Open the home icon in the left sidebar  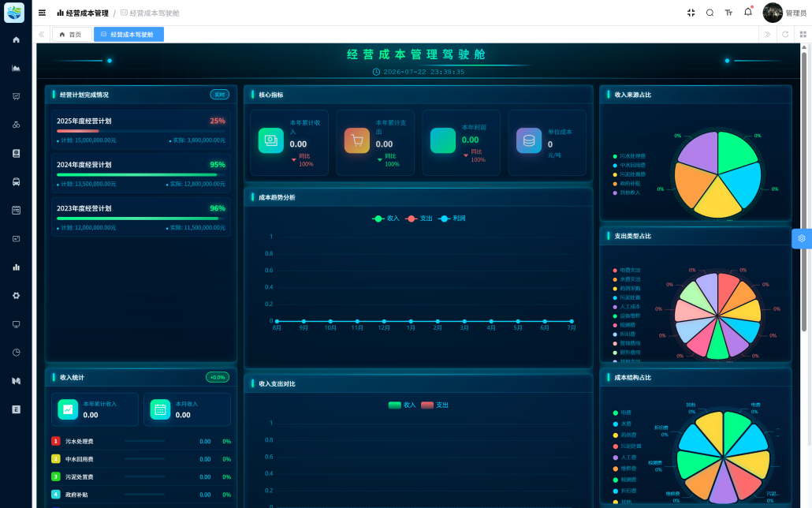(x=16, y=40)
